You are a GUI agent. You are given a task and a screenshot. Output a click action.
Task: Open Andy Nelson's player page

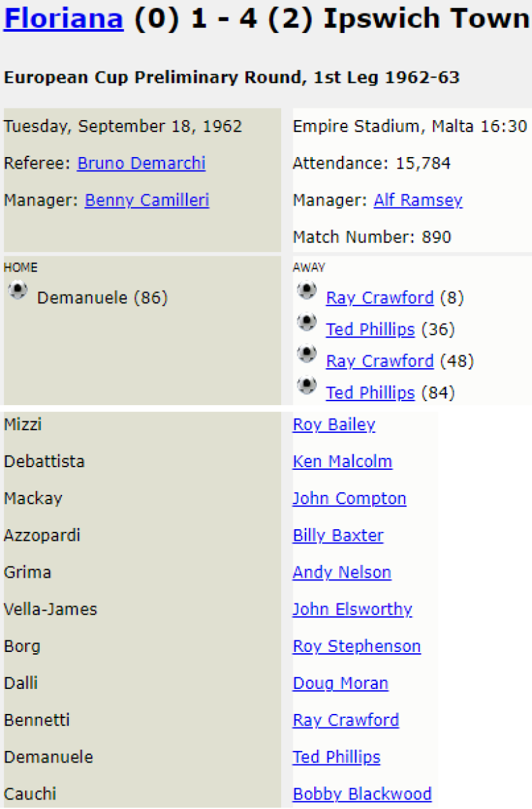[x=342, y=572]
